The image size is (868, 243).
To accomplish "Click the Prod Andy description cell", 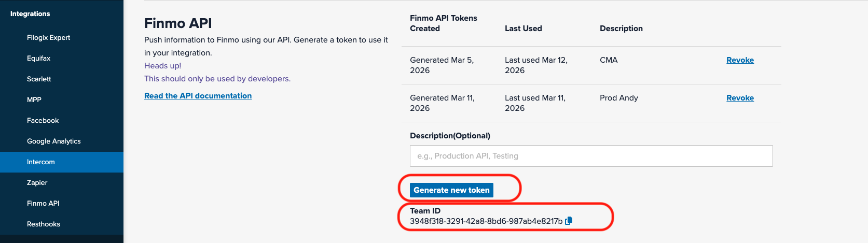I will [x=618, y=98].
